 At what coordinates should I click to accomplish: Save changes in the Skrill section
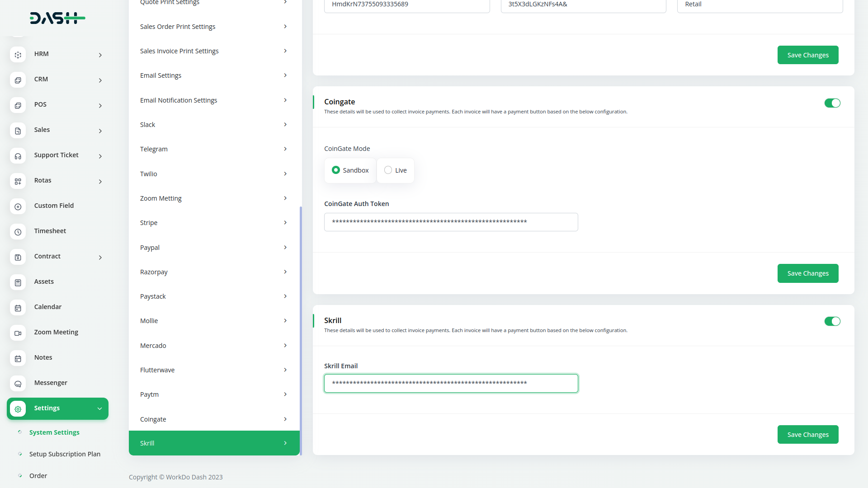pos(807,434)
